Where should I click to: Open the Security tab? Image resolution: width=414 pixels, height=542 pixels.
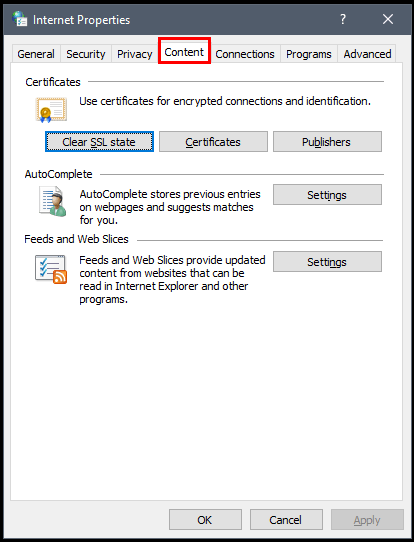coord(86,54)
